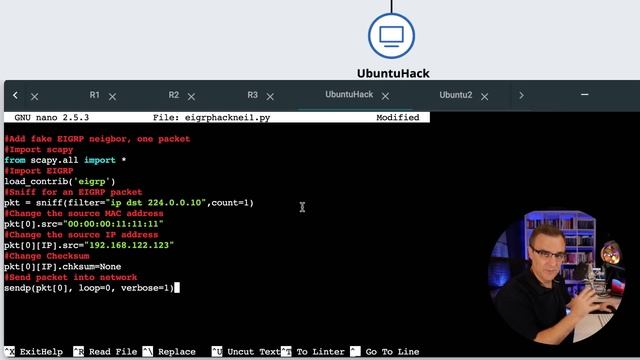Click the MAC address 00:00:00:11:11:11 line
The height and width of the screenshot is (360, 640).
point(84,224)
